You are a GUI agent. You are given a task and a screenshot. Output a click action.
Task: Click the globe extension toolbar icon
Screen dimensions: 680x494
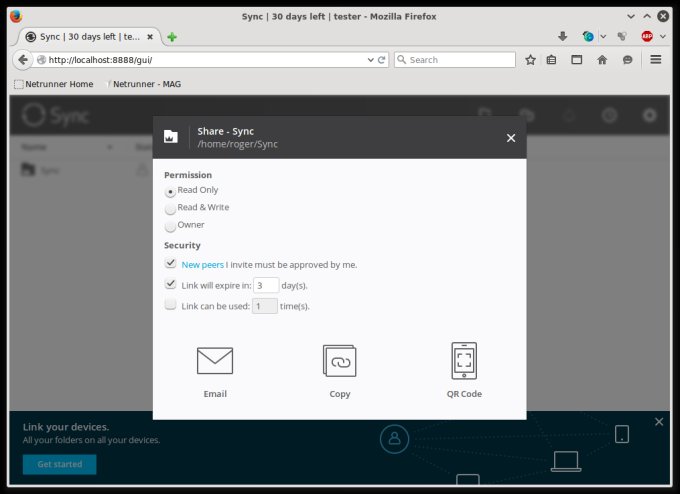click(588, 36)
